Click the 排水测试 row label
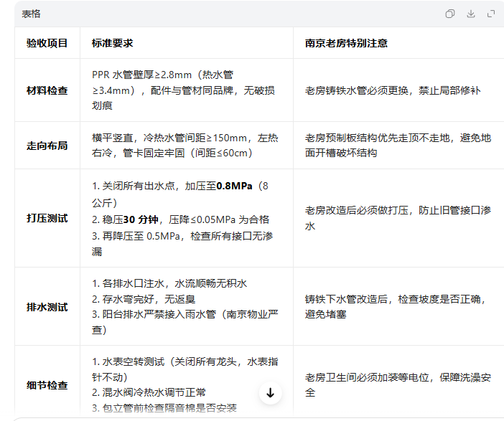The image size is (504, 421). 47,307
